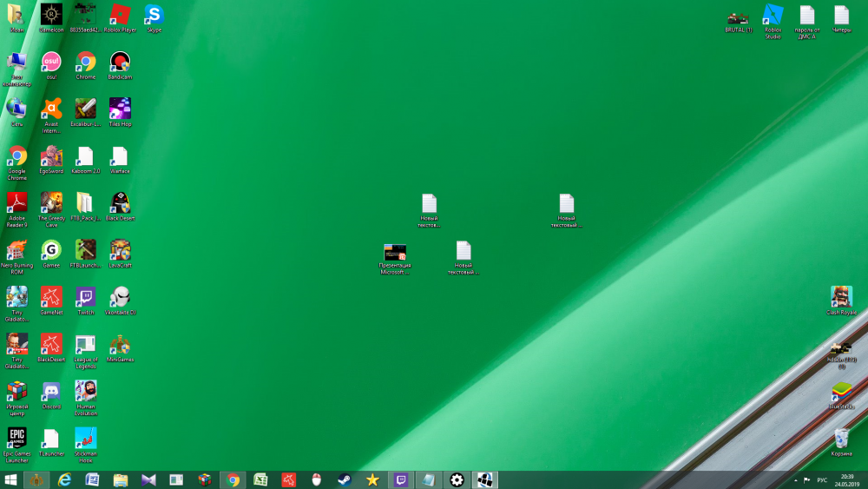Select the Avast Internet Security icon
Screen dimensions: 868x489
51,109
